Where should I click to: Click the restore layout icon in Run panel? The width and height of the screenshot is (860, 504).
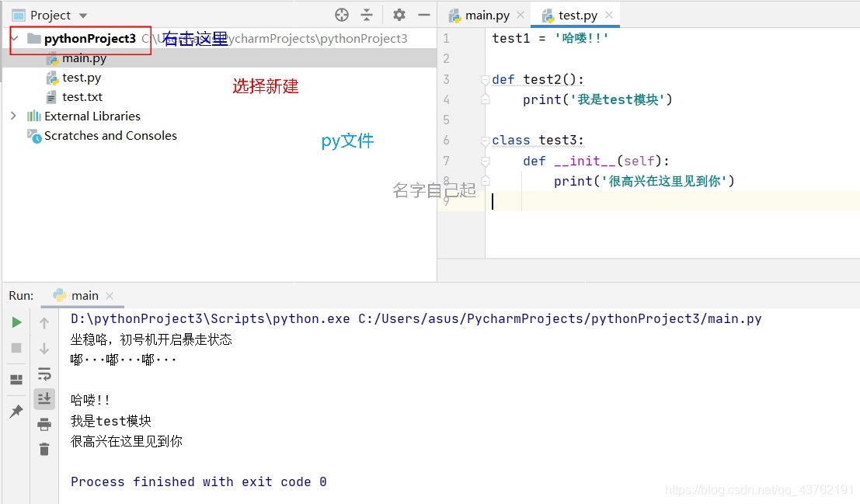[x=16, y=380]
